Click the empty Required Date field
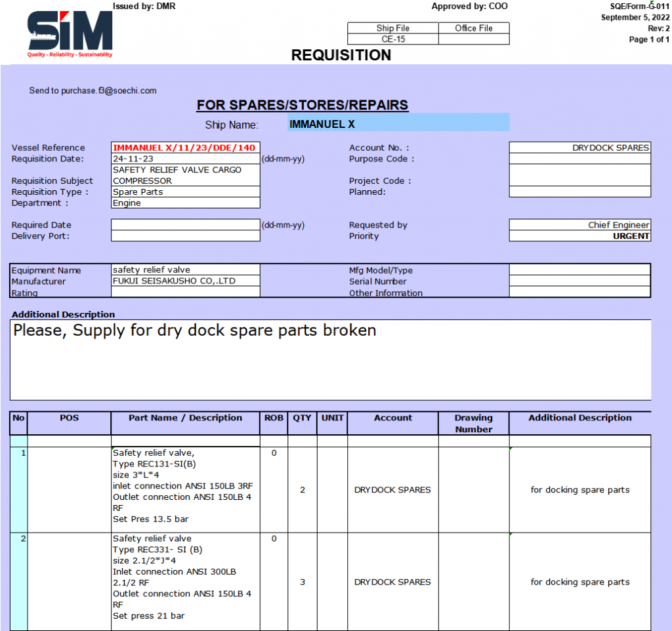This screenshot has width=672, height=631. click(186, 225)
